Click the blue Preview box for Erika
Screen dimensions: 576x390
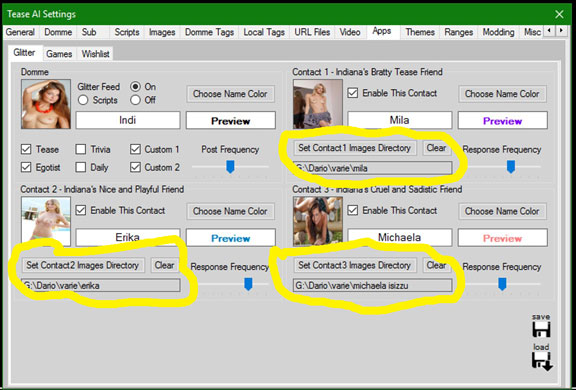(x=231, y=238)
